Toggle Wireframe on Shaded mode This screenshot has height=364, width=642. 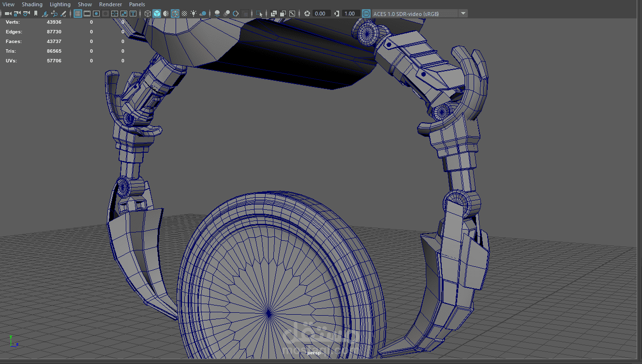175,14
